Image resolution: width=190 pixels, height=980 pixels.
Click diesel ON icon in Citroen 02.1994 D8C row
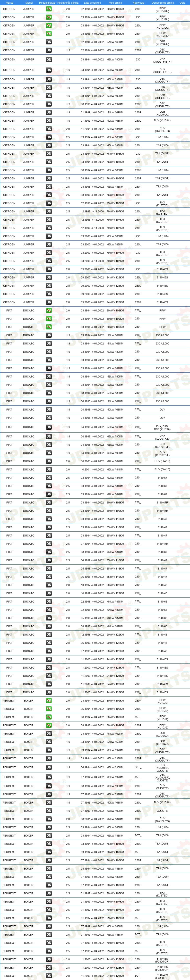49,50
